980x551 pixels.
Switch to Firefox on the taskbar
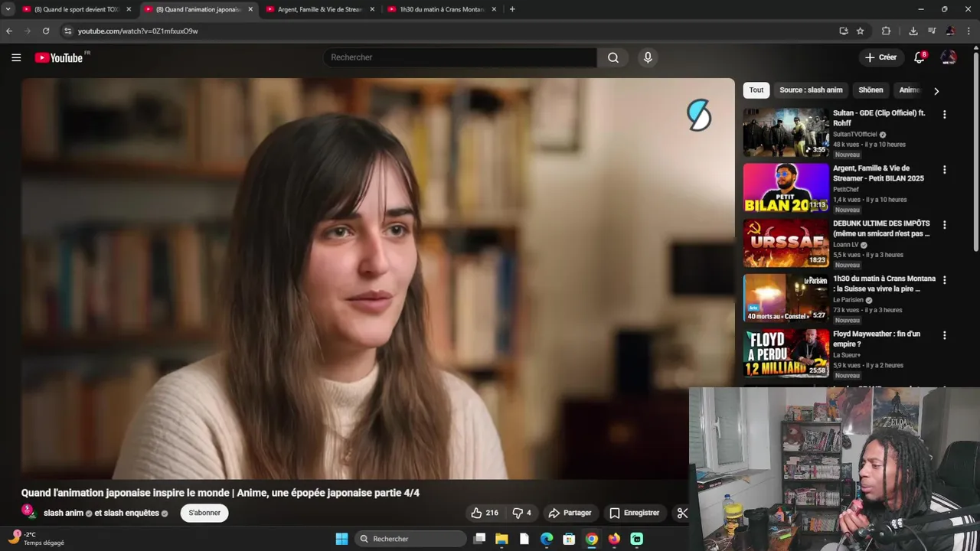click(x=614, y=539)
